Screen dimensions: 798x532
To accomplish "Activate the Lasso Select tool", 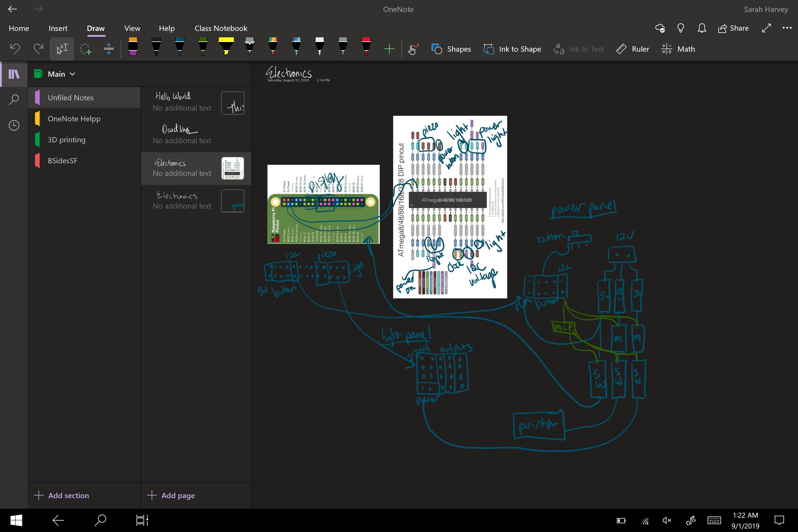I will tap(85, 49).
